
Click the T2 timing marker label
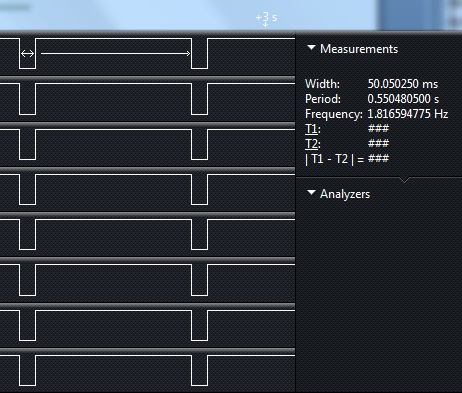click(x=313, y=144)
